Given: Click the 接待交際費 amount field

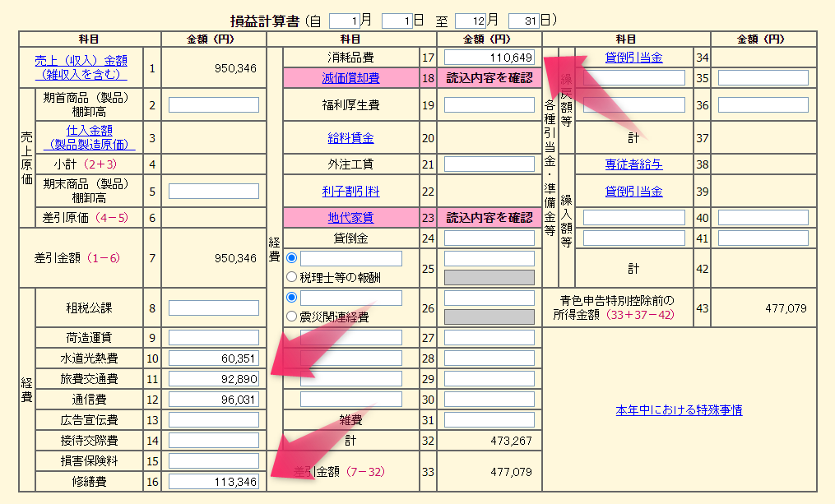Looking at the screenshot, I should pyautogui.click(x=214, y=440).
